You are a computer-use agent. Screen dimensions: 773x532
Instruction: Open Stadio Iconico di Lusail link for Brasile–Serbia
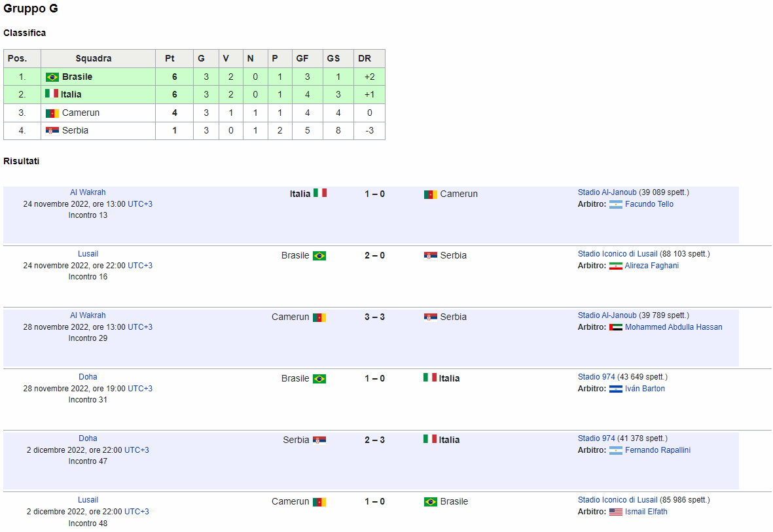pos(617,254)
